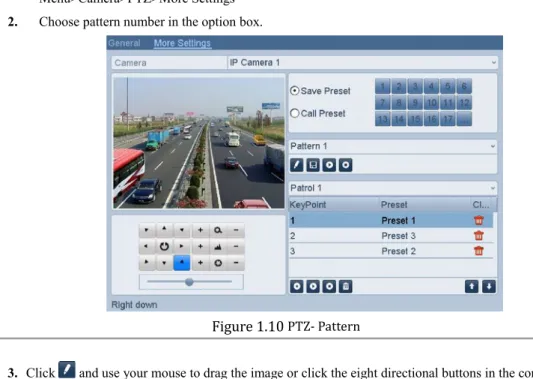The image size is (533, 379).
Task: Click the PTZ left direction arrow
Action: [147, 246]
